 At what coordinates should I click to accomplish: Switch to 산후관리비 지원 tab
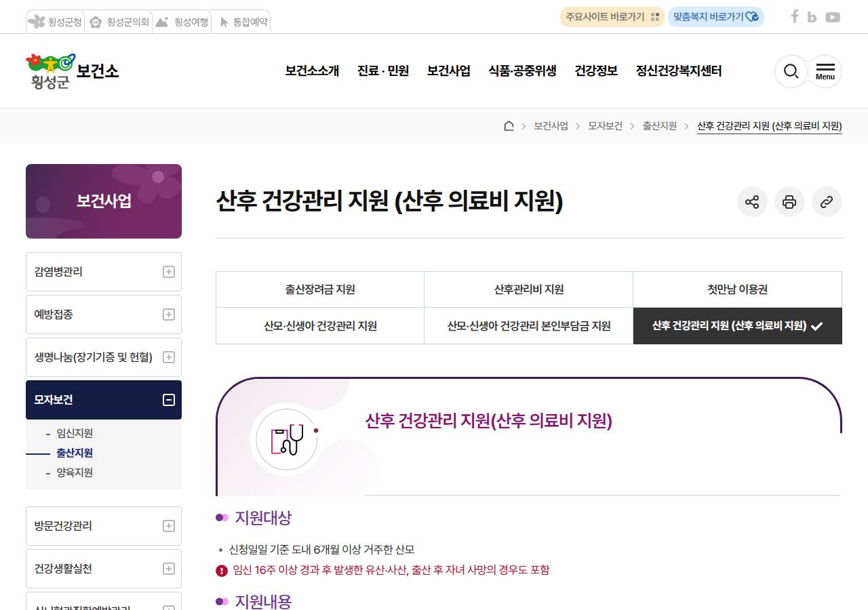(x=529, y=289)
